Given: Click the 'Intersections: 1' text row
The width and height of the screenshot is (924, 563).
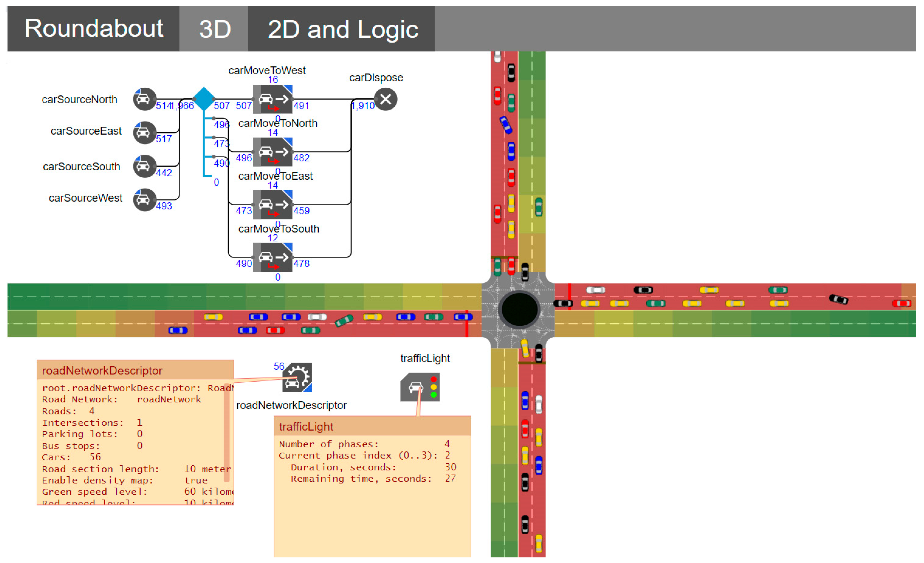Looking at the screenshot, I should [x=92, y=423].
